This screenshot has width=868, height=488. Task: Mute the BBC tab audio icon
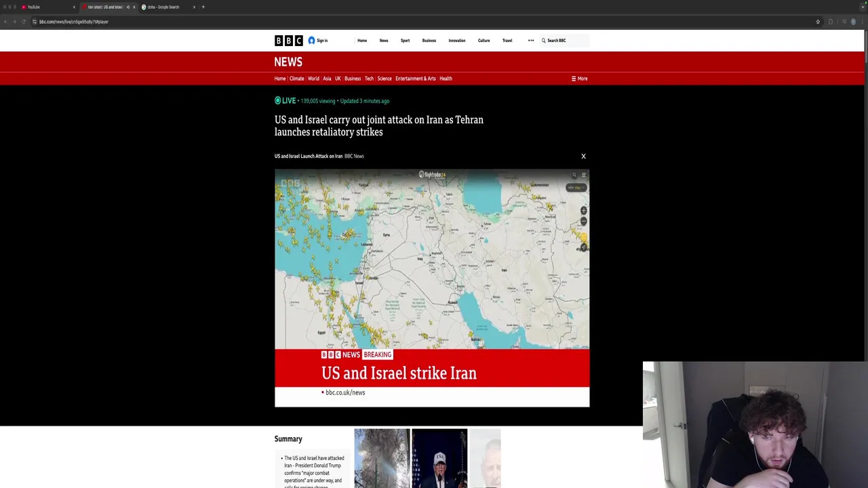click(x=127, y=7)
